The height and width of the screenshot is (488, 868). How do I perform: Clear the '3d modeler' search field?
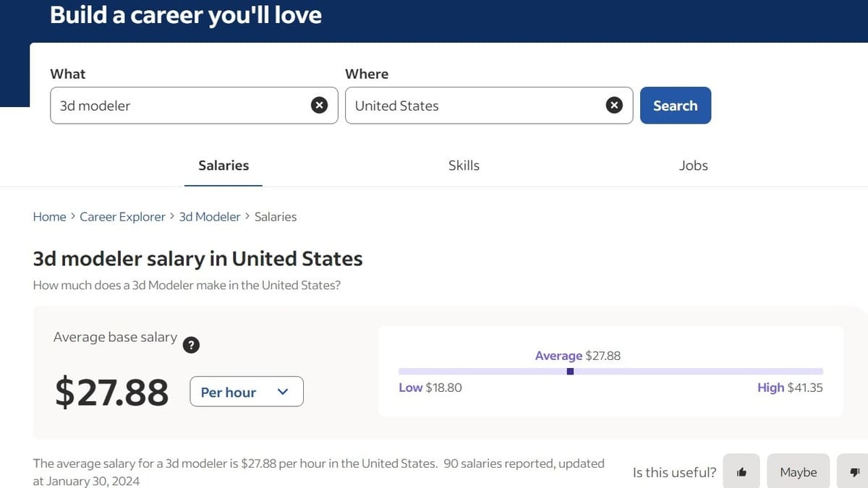tap(319, 105)
